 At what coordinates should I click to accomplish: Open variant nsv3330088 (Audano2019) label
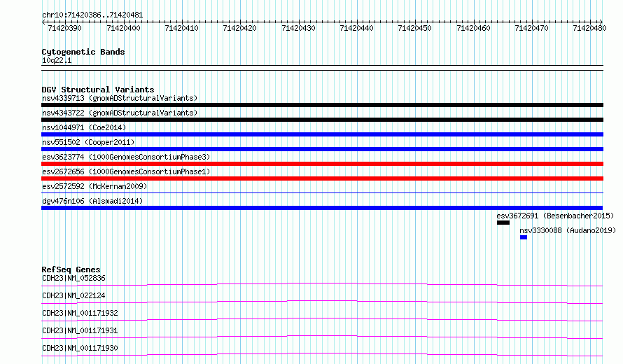[568, 230]
